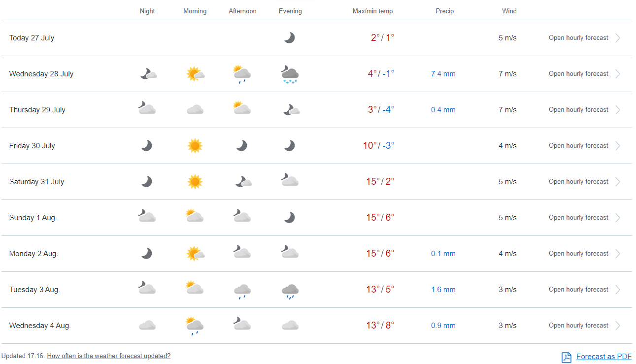Click the rain cloud icon for Tuesday 3 Aug. evening
The width and height of the screenshot is (636, 364).
(x=290, y=291)
